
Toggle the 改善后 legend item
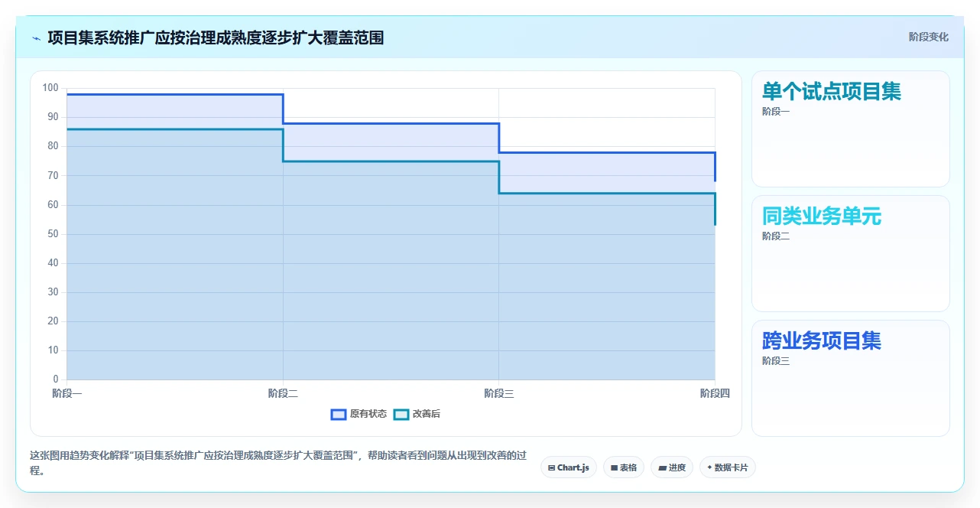[x=417, y=414]
